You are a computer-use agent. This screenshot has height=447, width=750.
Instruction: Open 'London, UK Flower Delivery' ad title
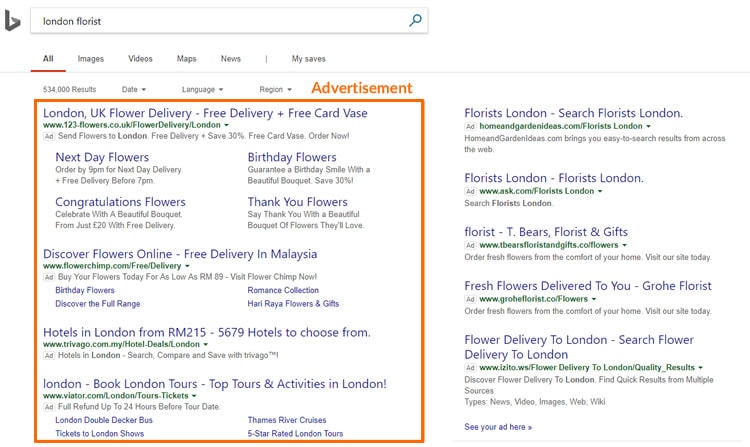(x=205, y=113)
